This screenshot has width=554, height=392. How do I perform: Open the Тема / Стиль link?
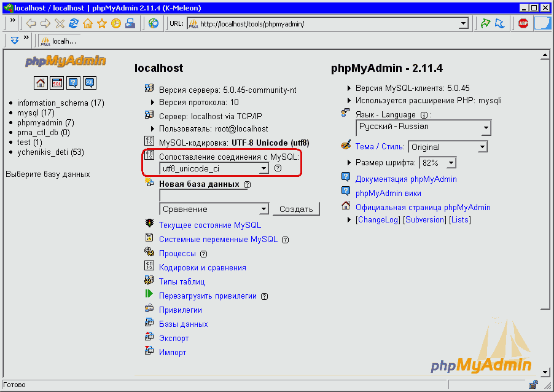(380, 147)
